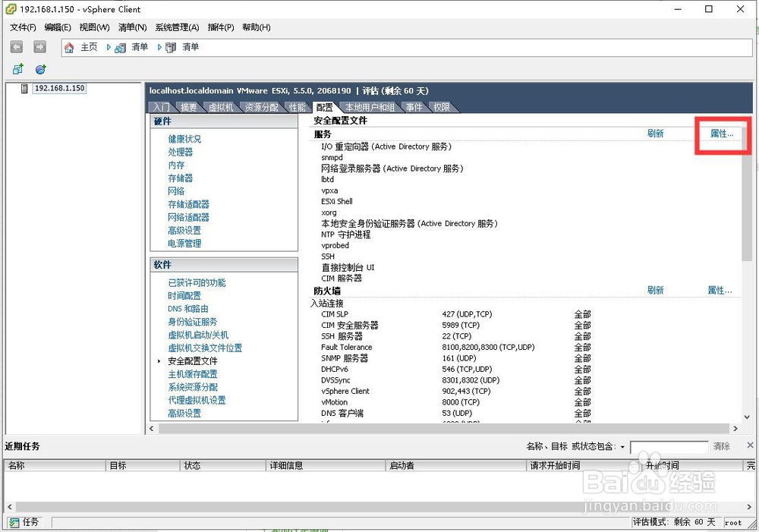The image size is (759, 532).
Task: Open the task filter dropdown arrow
Action: tap(622, 447)
